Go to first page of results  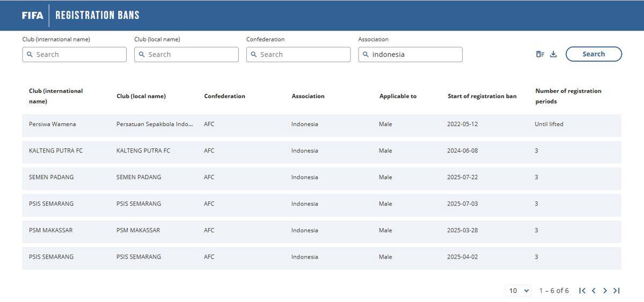click(582, 291)
